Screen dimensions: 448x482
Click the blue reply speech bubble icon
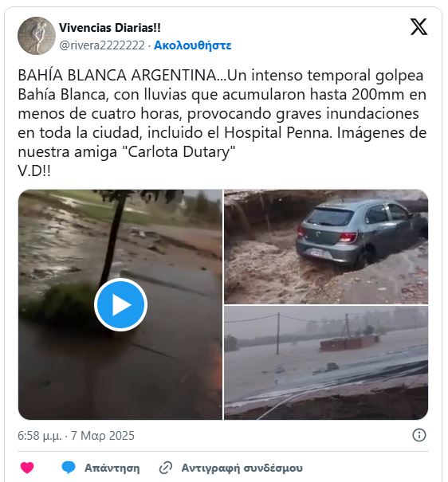(69, 468)
